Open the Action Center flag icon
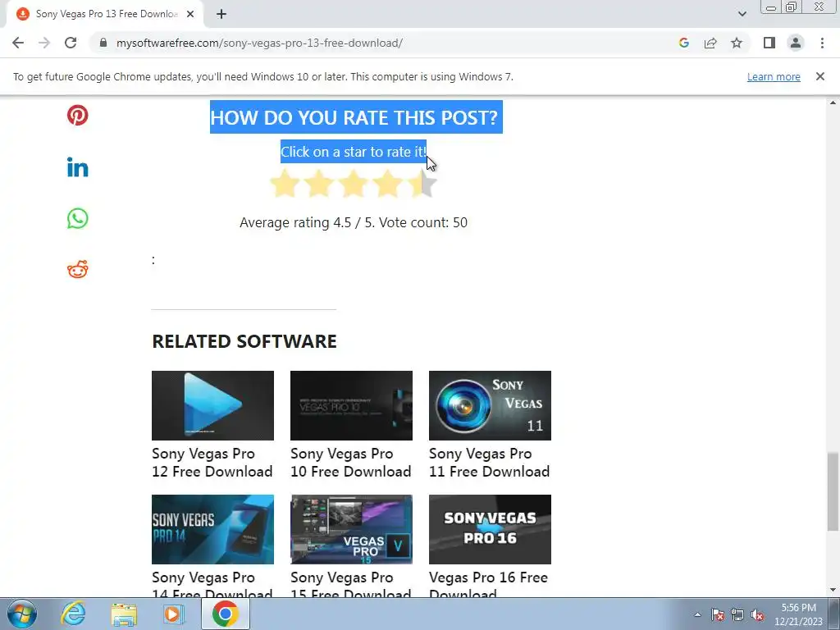The image size is (840, 630). click(x=718, y=615)
